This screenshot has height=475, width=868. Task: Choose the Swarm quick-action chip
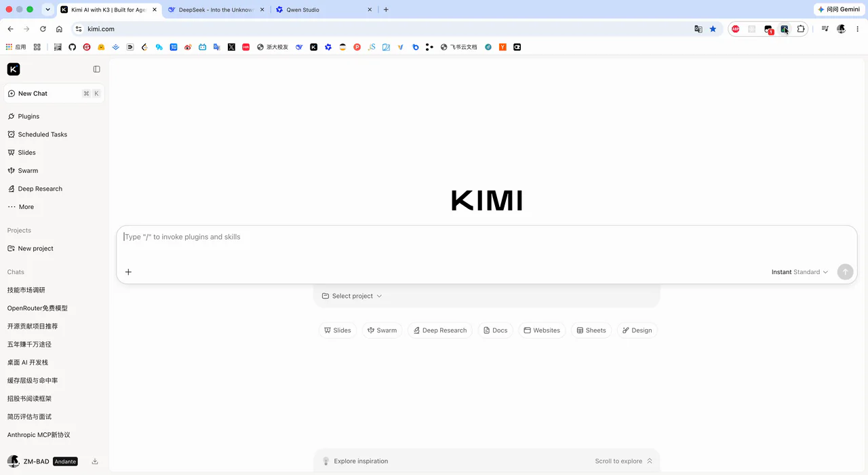tap(382, 330)
